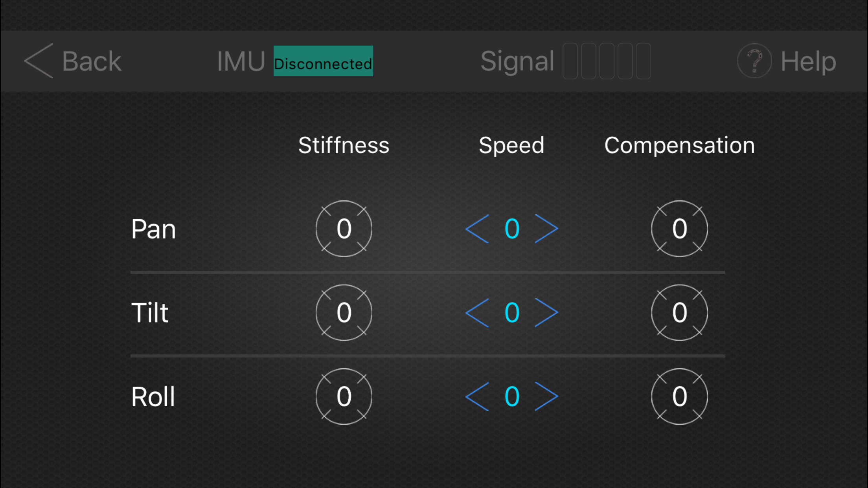868x488 pixels.
Task: Select the Tilt Compensation dial
Action: [679, 313]
